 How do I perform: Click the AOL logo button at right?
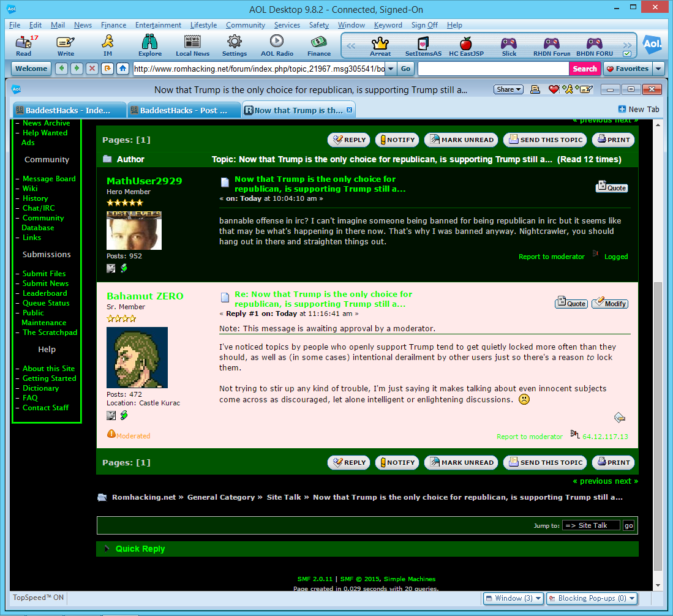pos(652,44)
